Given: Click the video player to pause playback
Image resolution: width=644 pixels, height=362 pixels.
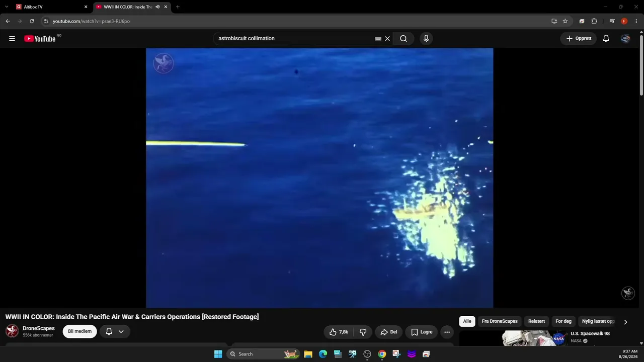Looking at the screenshot, I should [319, 178].
